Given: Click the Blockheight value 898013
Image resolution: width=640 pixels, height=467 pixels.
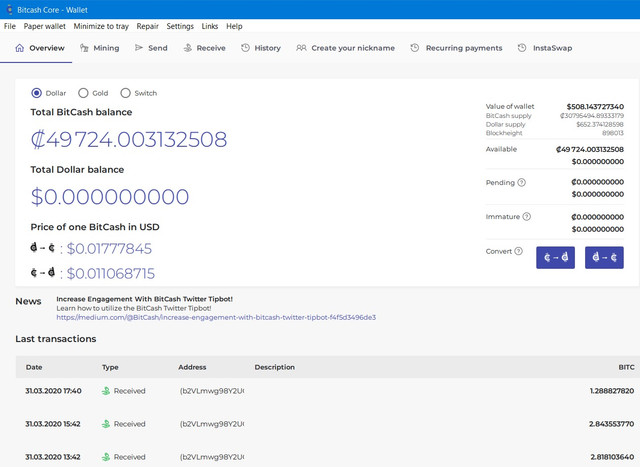Looking at the screenshot, I should (613, 133).
